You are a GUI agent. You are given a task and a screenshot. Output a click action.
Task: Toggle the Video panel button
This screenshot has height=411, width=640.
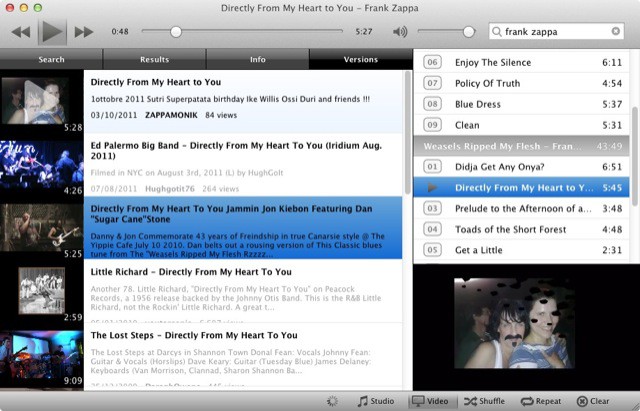tap(431, 401)
